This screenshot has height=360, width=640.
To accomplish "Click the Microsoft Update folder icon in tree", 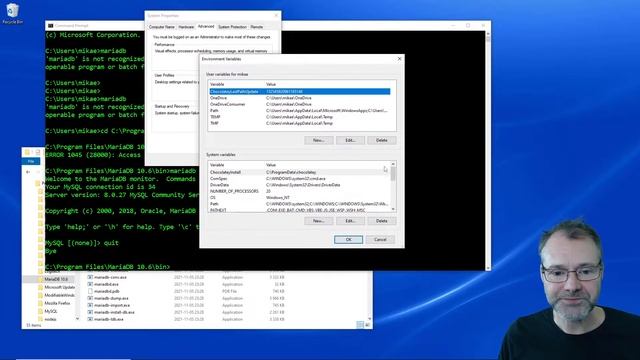I will (x=40, y=287).
